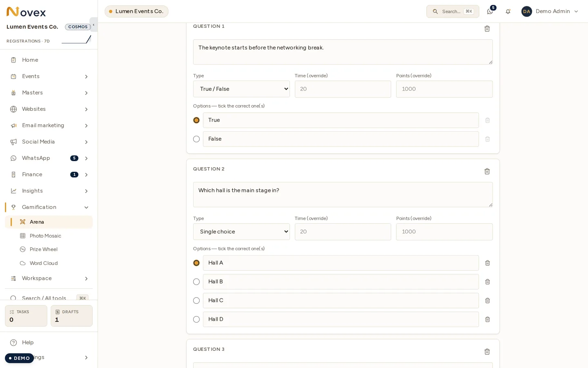
Task: Delete Question 3 with its trash icon
Action: [x=487, y=352]
